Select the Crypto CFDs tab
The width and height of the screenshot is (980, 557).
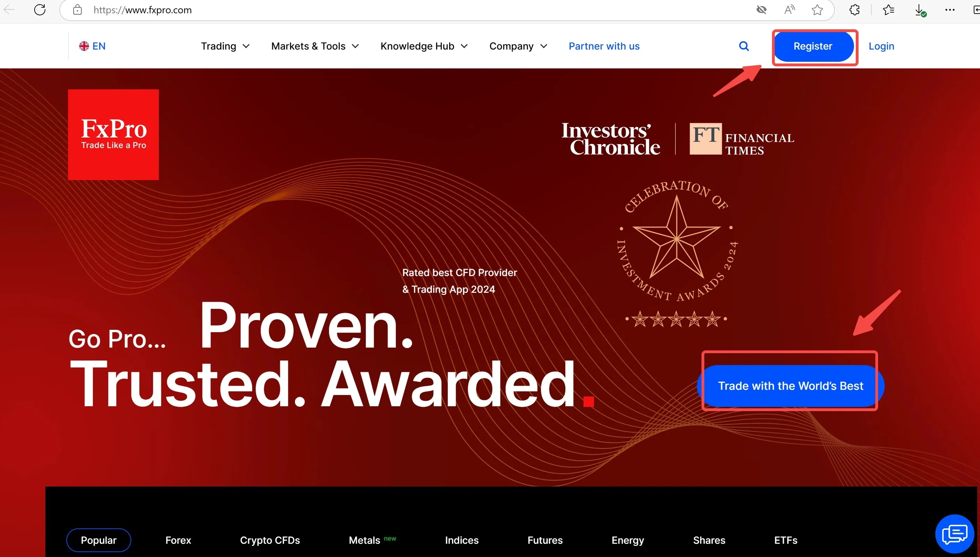click(270, 540)
